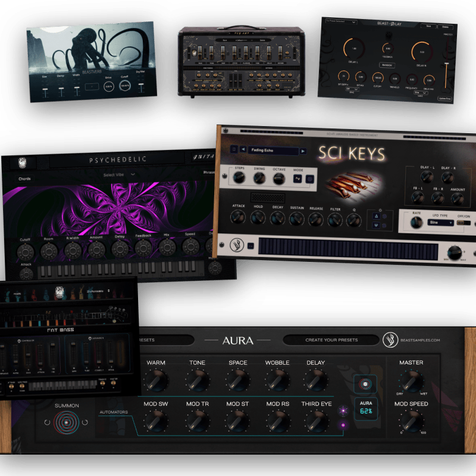Toggle the indicator beside the psi button

(x=384, y=226)
